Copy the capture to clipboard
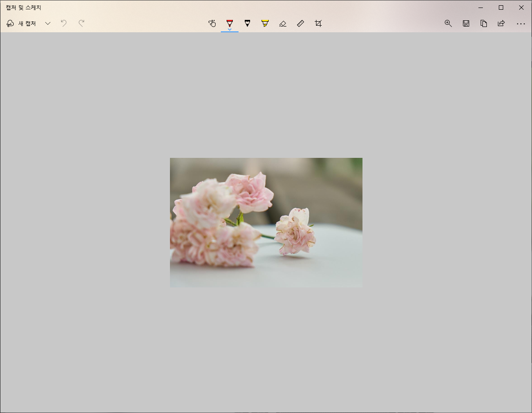 484,23
